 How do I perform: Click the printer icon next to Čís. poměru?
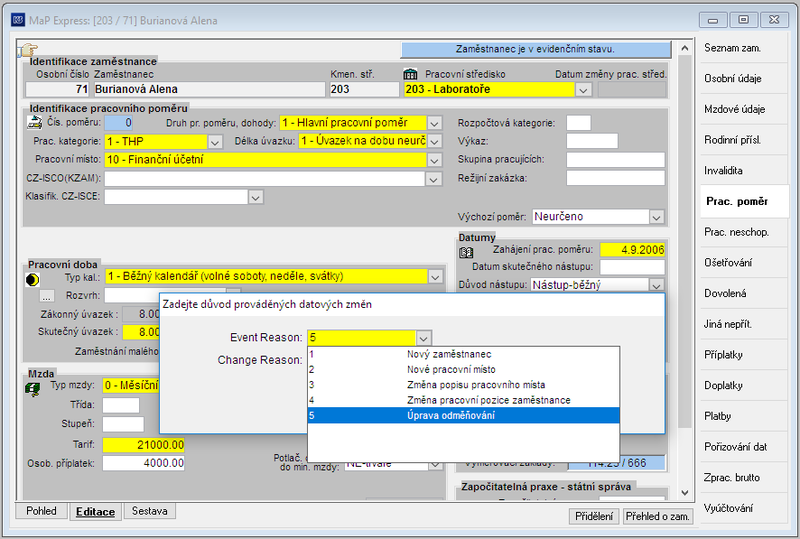click(34, 122)
